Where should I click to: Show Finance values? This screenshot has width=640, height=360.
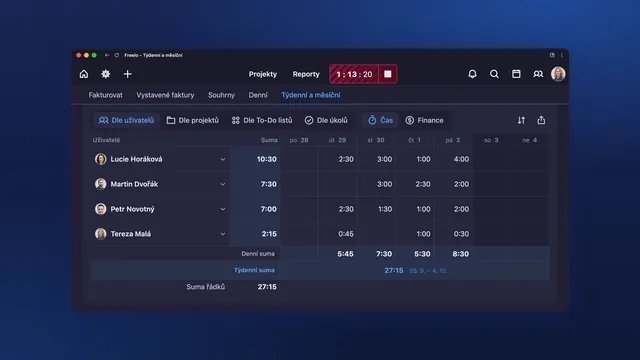[424, 120]
